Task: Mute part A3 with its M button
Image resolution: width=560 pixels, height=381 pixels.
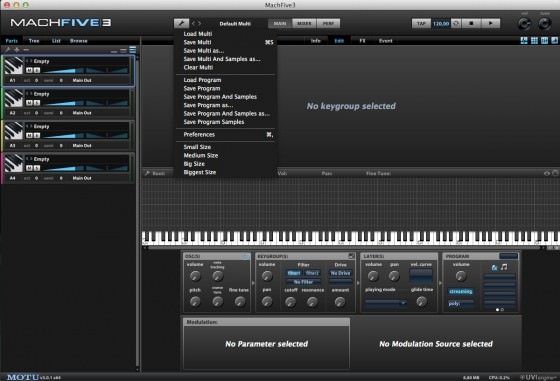Action: [29, 135]
